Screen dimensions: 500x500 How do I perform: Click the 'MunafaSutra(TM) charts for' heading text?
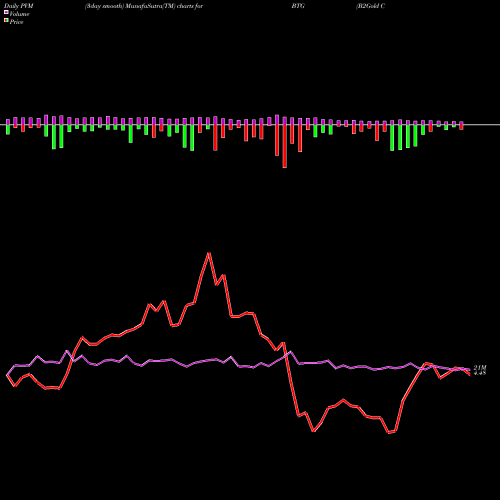[164, 6]
